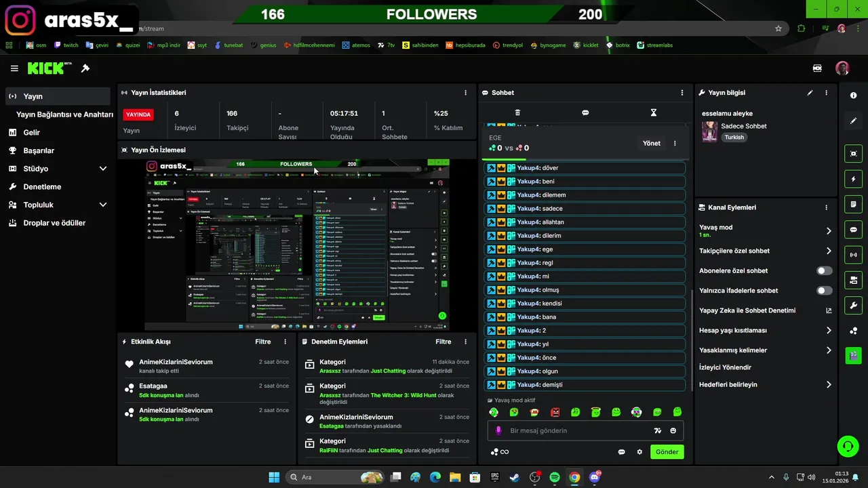Click the purple microphone icon in the message box
The width and height of the screenshot is (868, 488).
pos(498,430)
